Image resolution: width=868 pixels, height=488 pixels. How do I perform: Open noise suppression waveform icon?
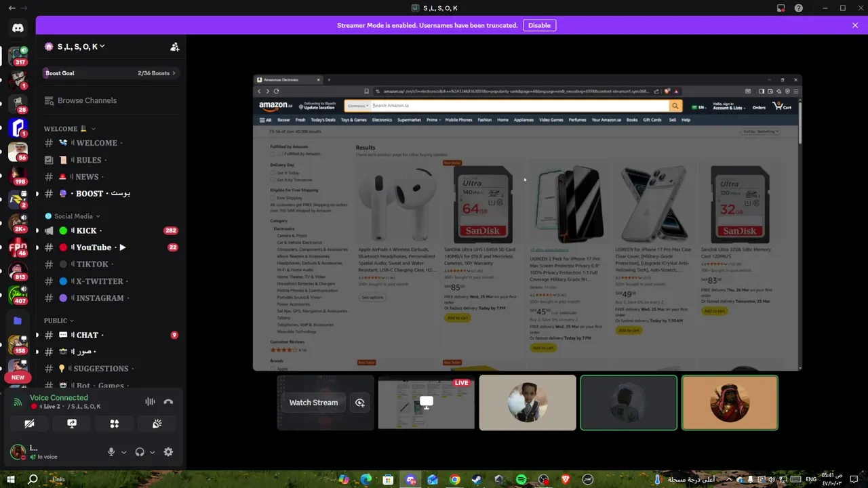150,402
